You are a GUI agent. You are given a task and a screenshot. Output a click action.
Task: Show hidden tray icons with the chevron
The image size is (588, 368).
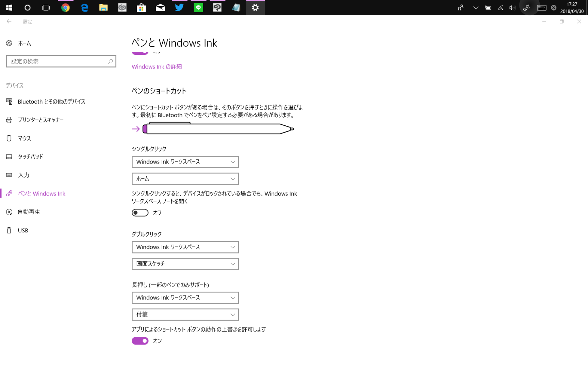coord(476,7)
